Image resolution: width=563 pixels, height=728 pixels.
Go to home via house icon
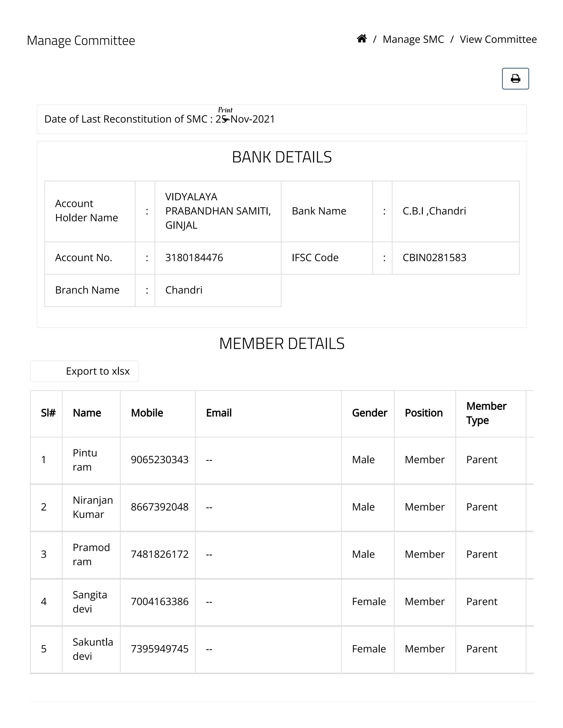coord(361,39)
